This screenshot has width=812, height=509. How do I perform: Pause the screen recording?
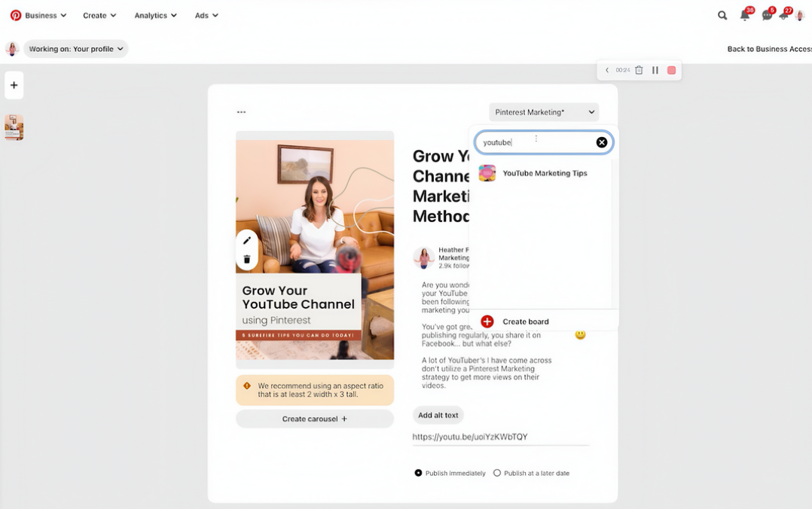pyautogui.click(x=655, y=70)
